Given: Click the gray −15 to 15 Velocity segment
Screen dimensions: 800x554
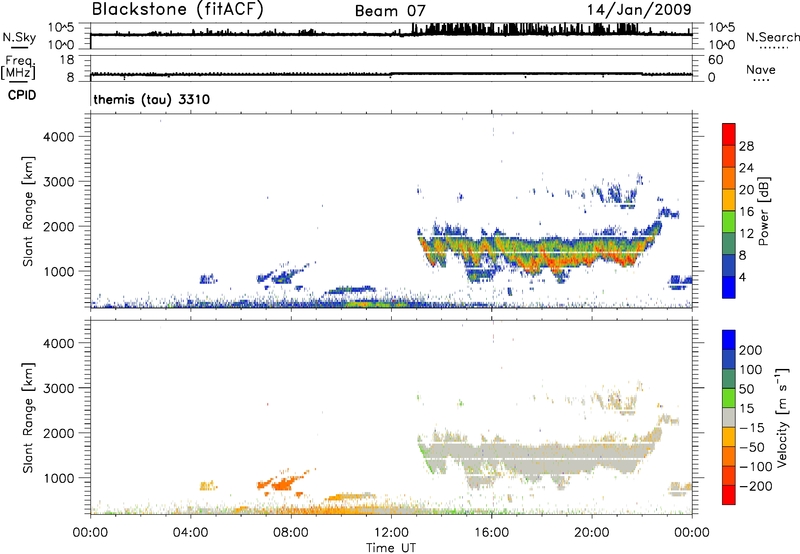Looking at the screenshot, I should (729, 418).
